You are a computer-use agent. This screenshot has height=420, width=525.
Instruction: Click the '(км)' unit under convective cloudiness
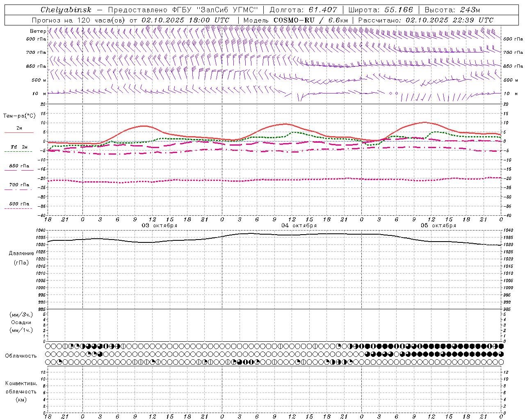(x=21, y=399)
